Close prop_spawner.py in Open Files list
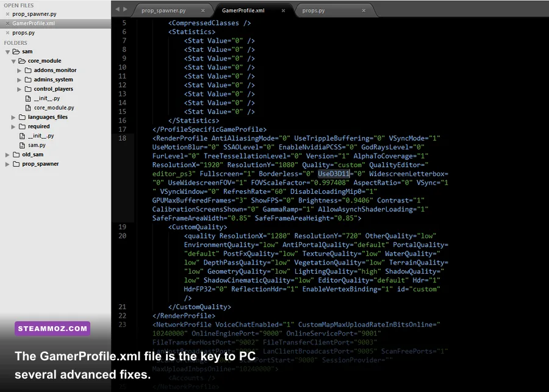The height and width of the screenshot is (392, 549). coord(7,14)
